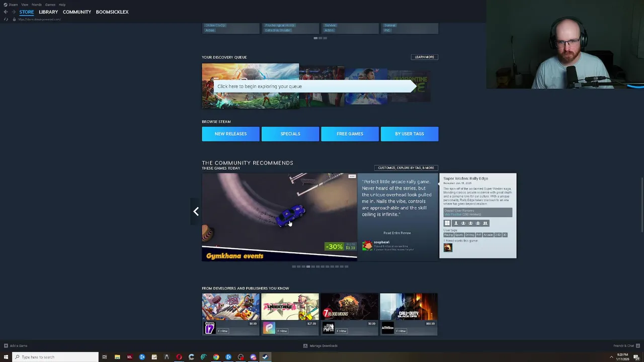Open Customize, Explore by Tag & More
The image size is (644, 362).
[406, 167]
